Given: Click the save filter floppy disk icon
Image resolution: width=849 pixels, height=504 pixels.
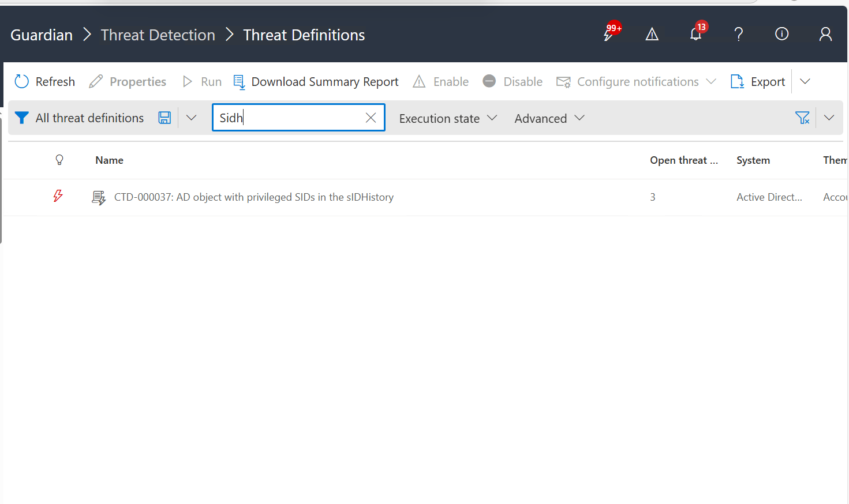Looking at the screenshot, I should pos(164,118).
